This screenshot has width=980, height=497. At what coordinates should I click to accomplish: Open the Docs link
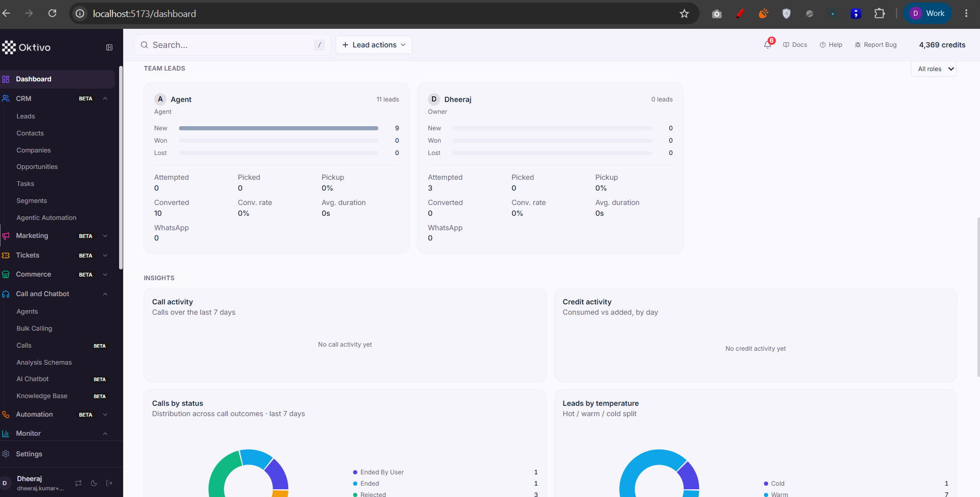click(x=795, y=45)
